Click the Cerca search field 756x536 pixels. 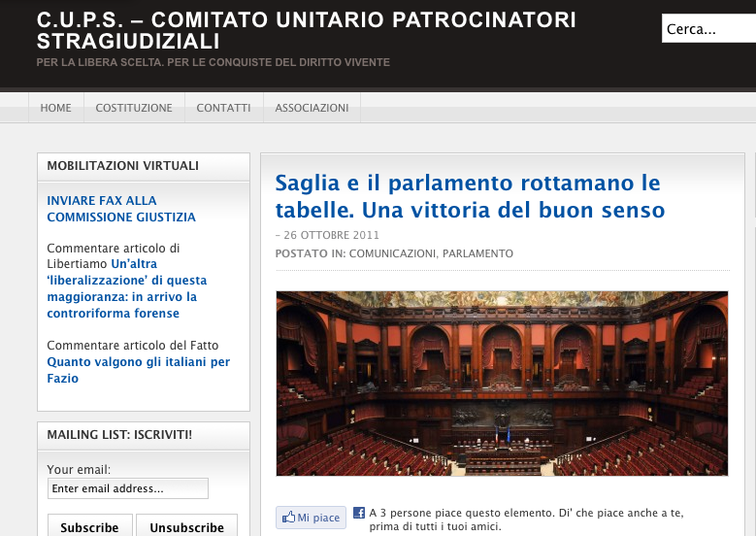708,28
